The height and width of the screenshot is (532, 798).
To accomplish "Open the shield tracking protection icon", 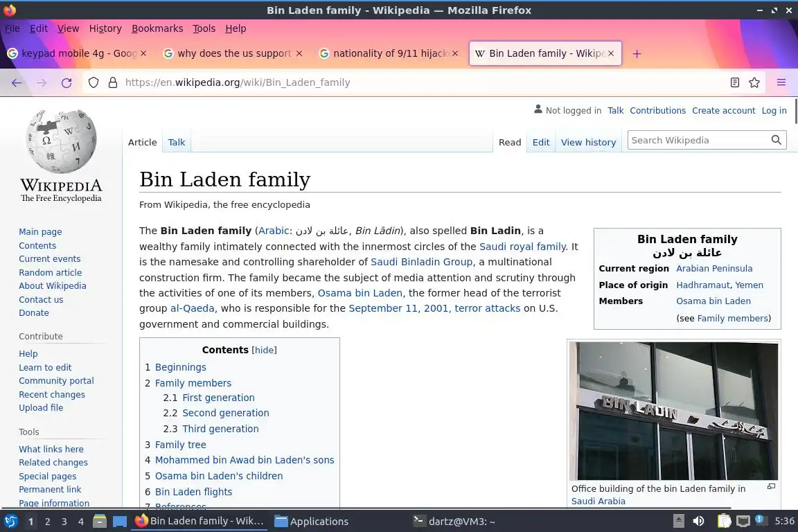I will coord(93,82).
